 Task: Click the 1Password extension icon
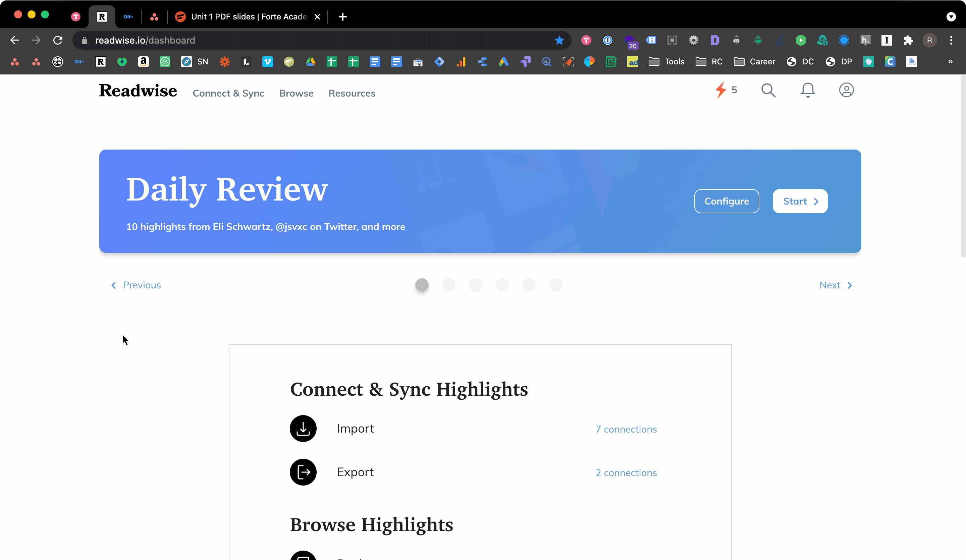[607, 40]
